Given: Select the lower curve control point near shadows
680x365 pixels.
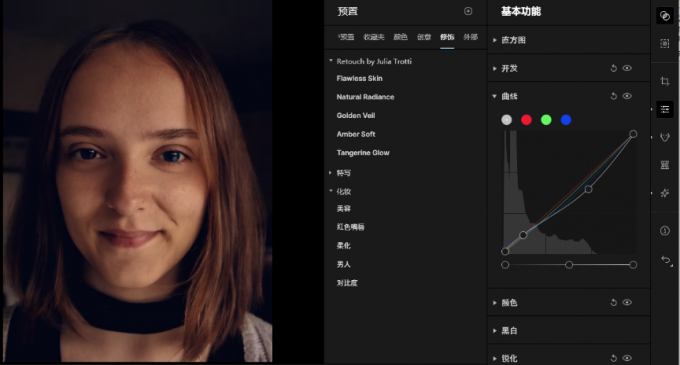Looking at the screenshot, I should point(523,235).
